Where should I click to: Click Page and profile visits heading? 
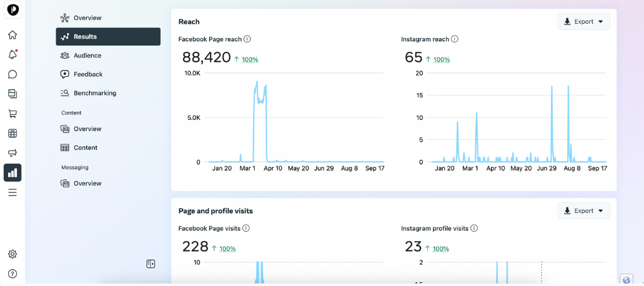click(x=215, y=211)
